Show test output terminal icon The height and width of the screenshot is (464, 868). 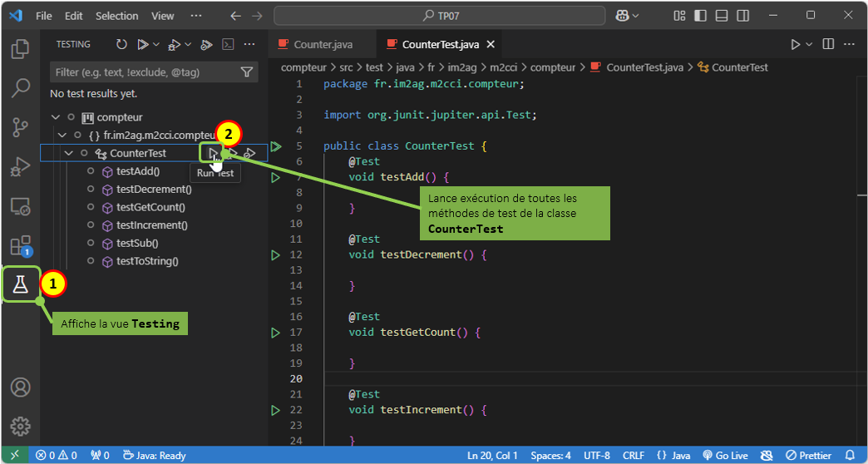pyautogui.click(x=227, y=44)
